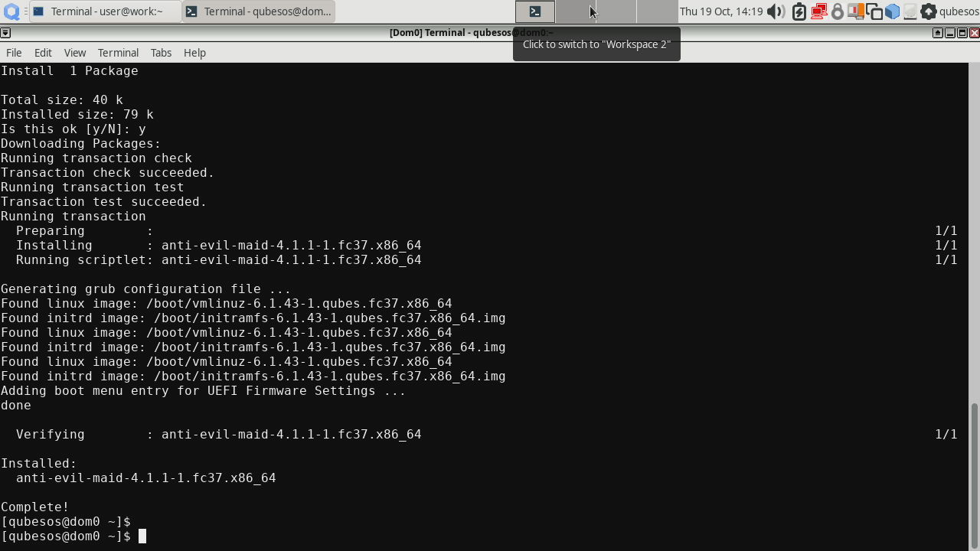Screen dimensions: 980x551
Task: Click the 'Preparing' transaction line
Action: (x=85, y=231)
